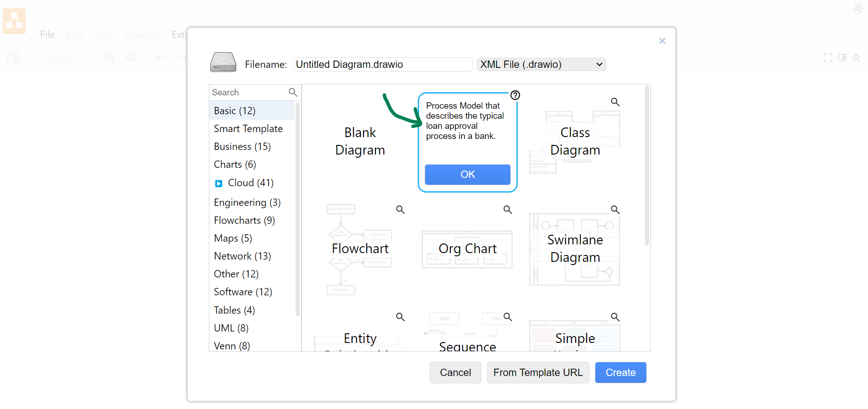Preview the Flowchart template with magnifier icon
This screenshot has width=868, height=409.
pos(400,210)
